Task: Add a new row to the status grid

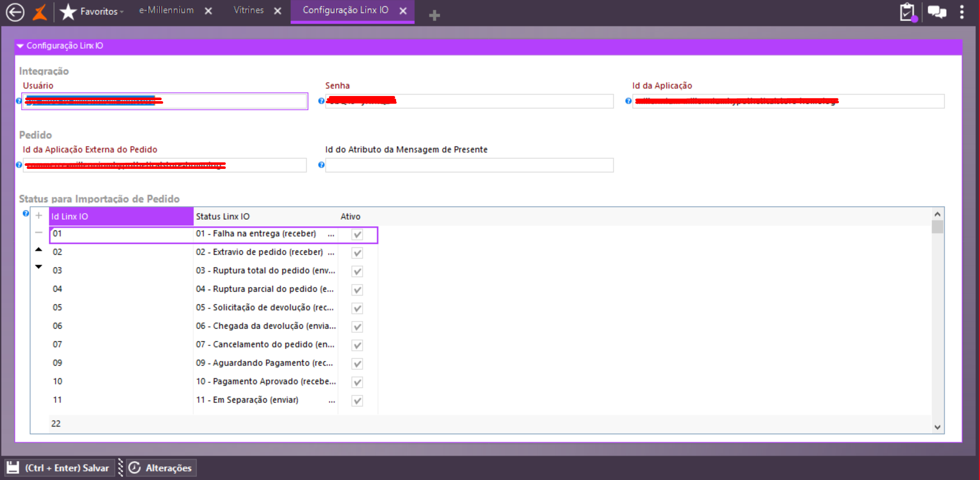Action: (x=38, y=216)
